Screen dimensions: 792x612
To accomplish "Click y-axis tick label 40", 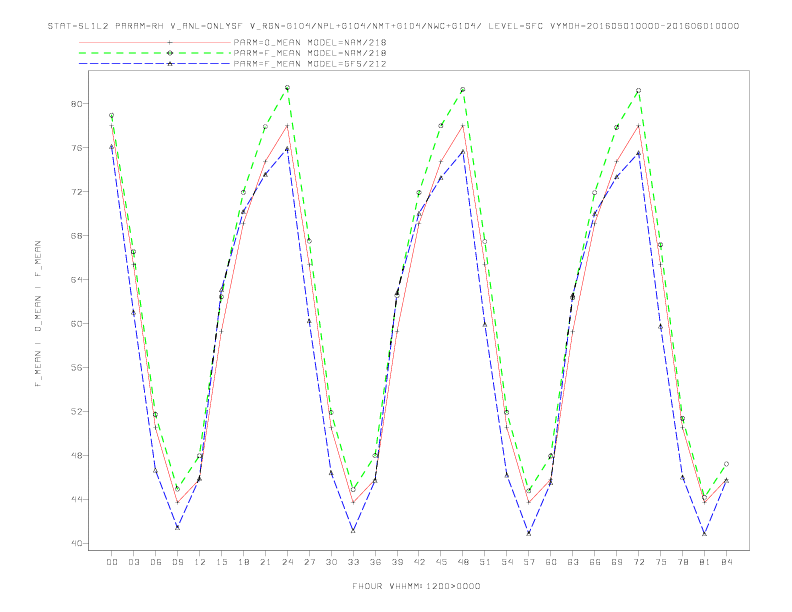I will (77, 543).
